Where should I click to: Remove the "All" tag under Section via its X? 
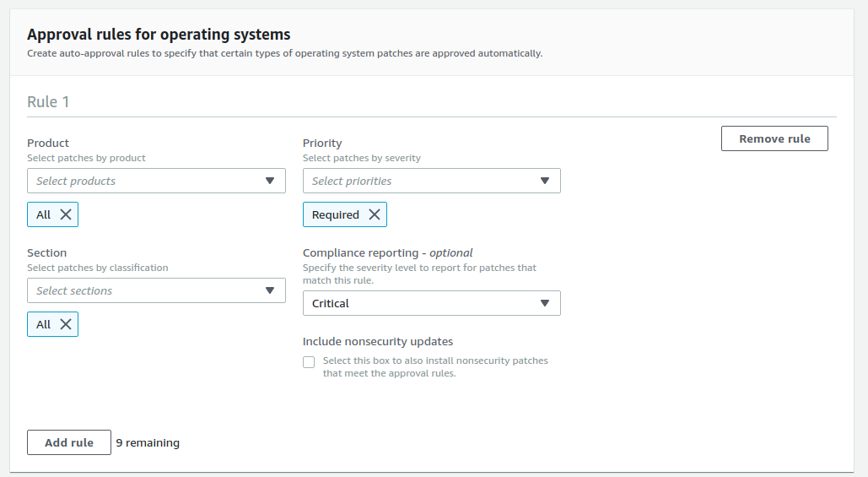click(66, 324)
